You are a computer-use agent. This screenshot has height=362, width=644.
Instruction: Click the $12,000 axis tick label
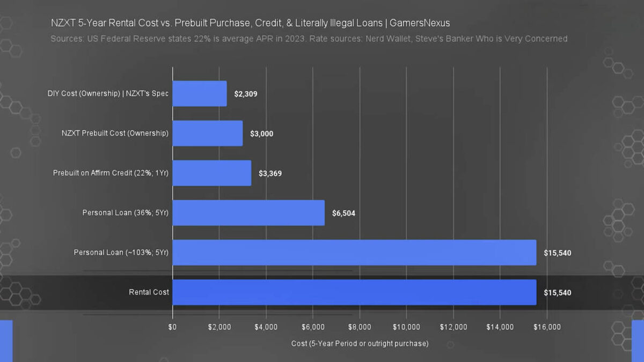(453, 327)
